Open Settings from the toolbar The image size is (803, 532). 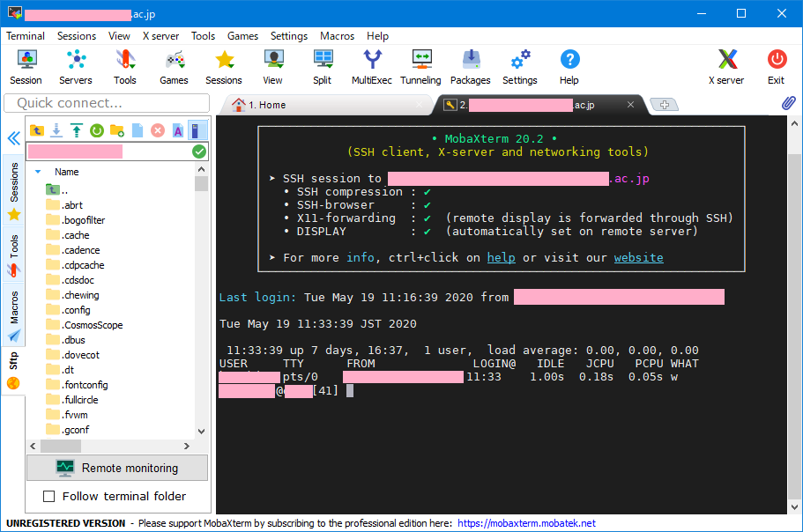point(520,67)
